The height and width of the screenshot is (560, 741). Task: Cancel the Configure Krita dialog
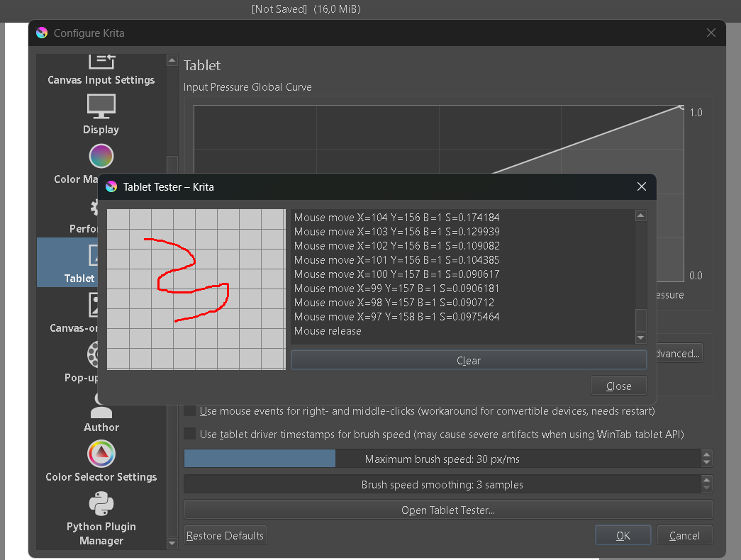click(x=684, y=535)
